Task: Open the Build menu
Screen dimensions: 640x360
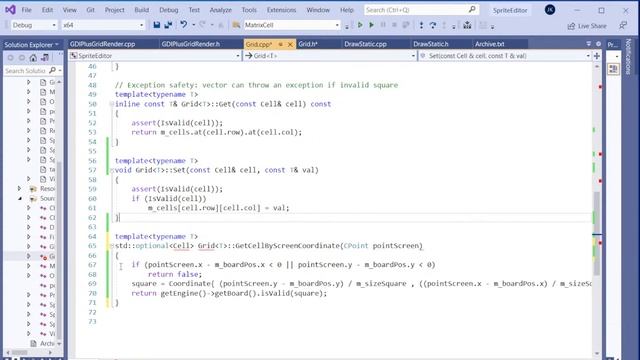Action: 142,10
